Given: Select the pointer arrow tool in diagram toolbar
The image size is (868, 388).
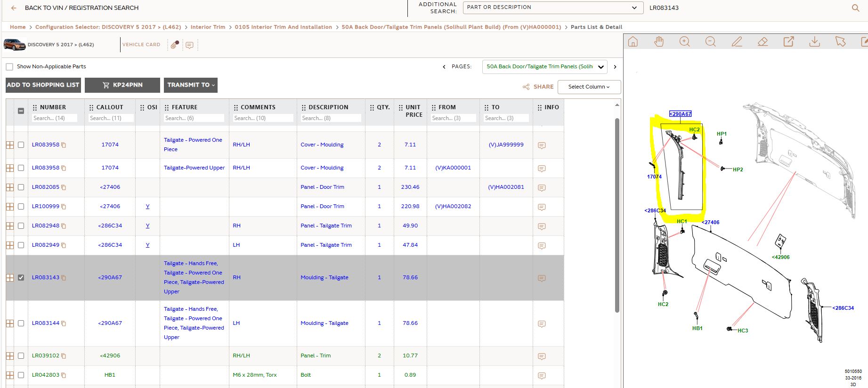Looking at the screenshot, I should pyautogui.click(x=840, y=42).
